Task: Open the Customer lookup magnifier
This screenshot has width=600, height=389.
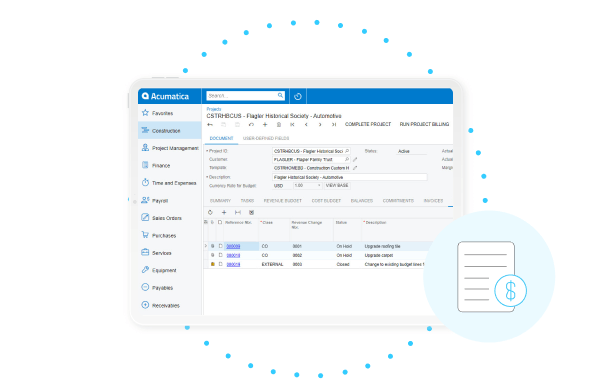Action: (x=347, y=159)
